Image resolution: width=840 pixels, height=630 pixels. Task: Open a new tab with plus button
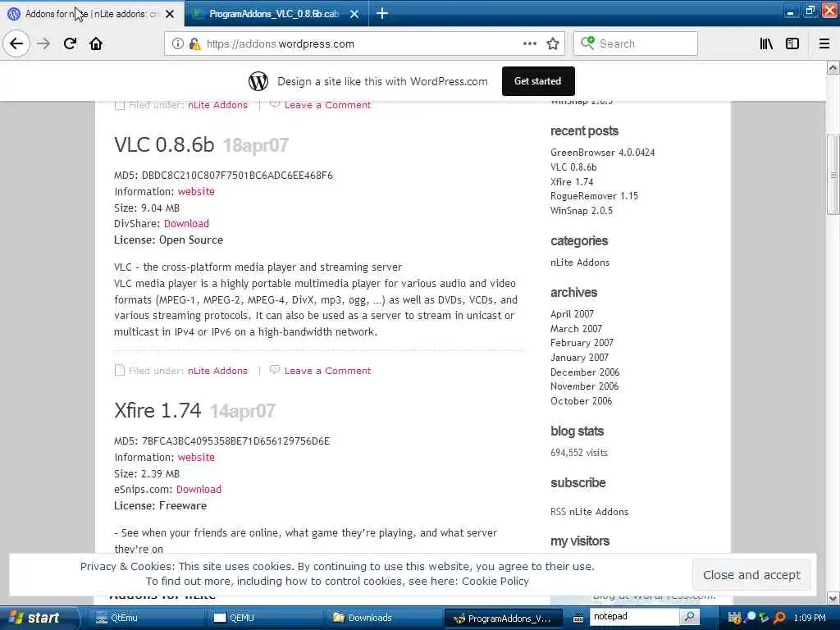(382, 13)
